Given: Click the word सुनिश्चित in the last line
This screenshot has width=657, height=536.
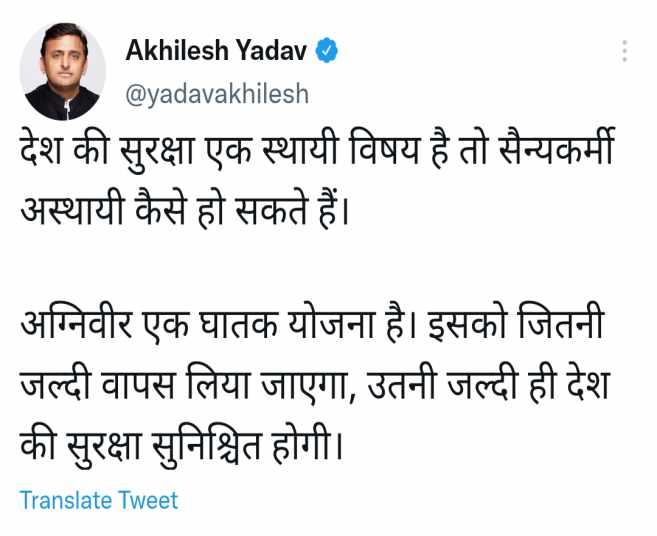Looking at the screenshot, I should point(206,445).
